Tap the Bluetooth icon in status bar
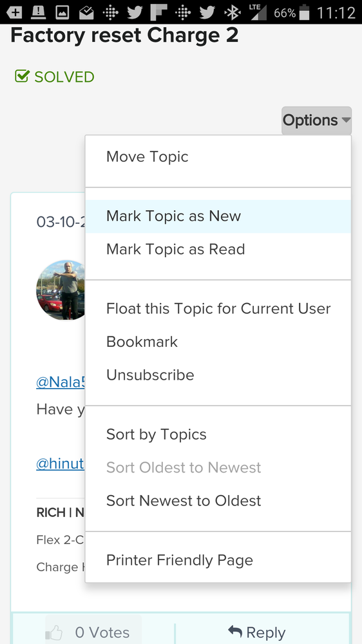The image size is (362, 644). tap(232, 12)
